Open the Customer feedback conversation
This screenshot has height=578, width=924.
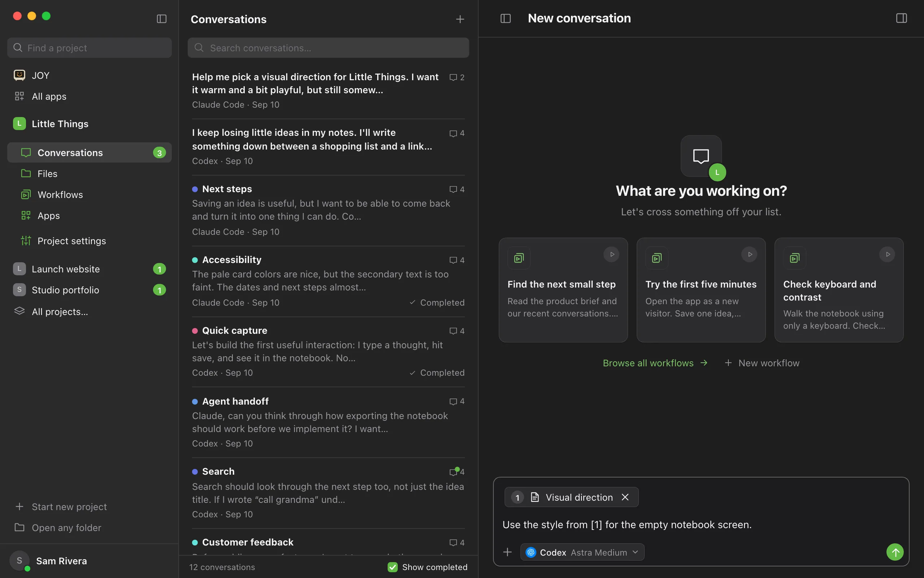(328, 542)
